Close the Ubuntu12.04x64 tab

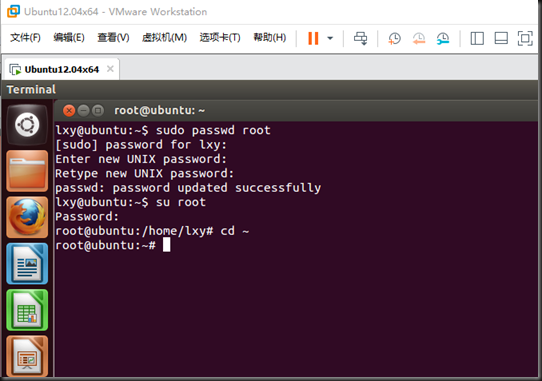(x=110, y=69)
